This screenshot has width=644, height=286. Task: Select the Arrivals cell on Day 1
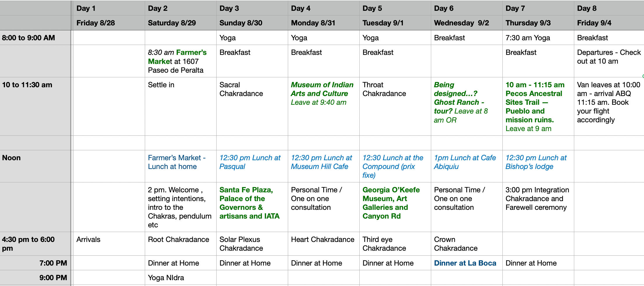[109, 244]
